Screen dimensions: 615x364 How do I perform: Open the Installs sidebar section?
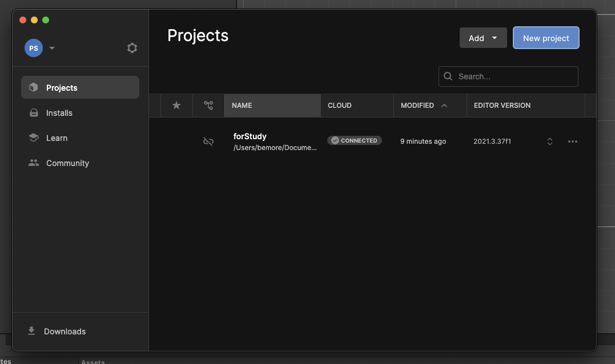(x=80, y=113)
